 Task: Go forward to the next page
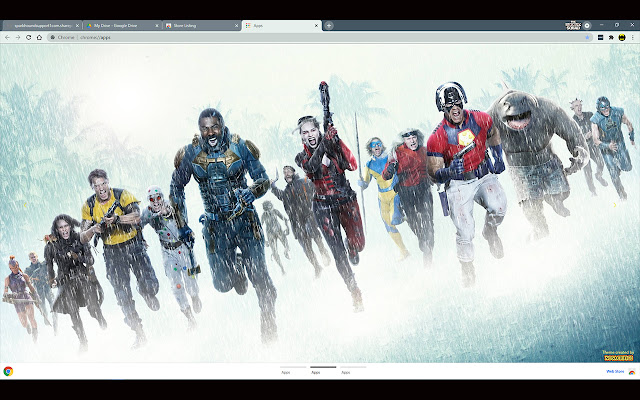click(18, 37)
